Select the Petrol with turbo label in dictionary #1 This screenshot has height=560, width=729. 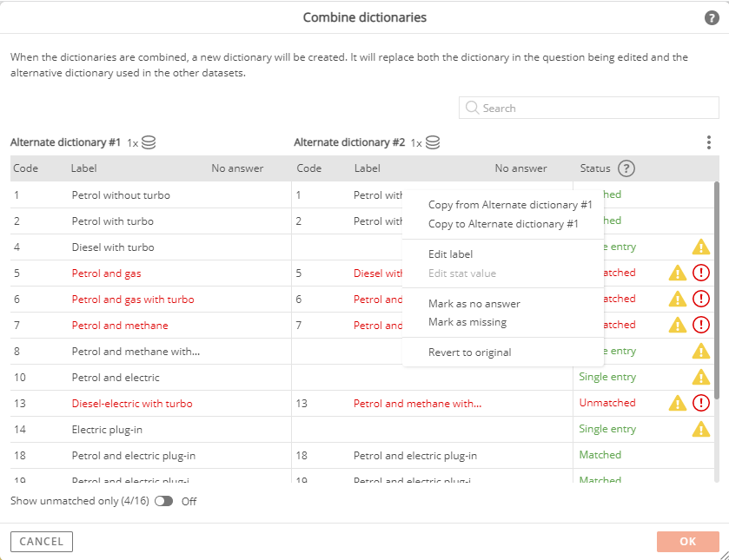click(x=112, y=221)
